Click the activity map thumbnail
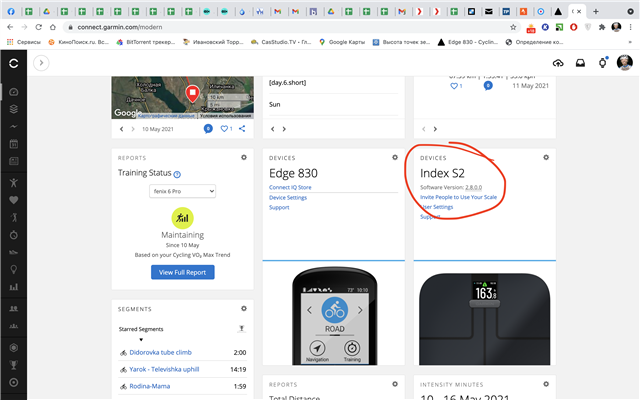The width and height of the screenshot is (640, 400). pos(182,98)
